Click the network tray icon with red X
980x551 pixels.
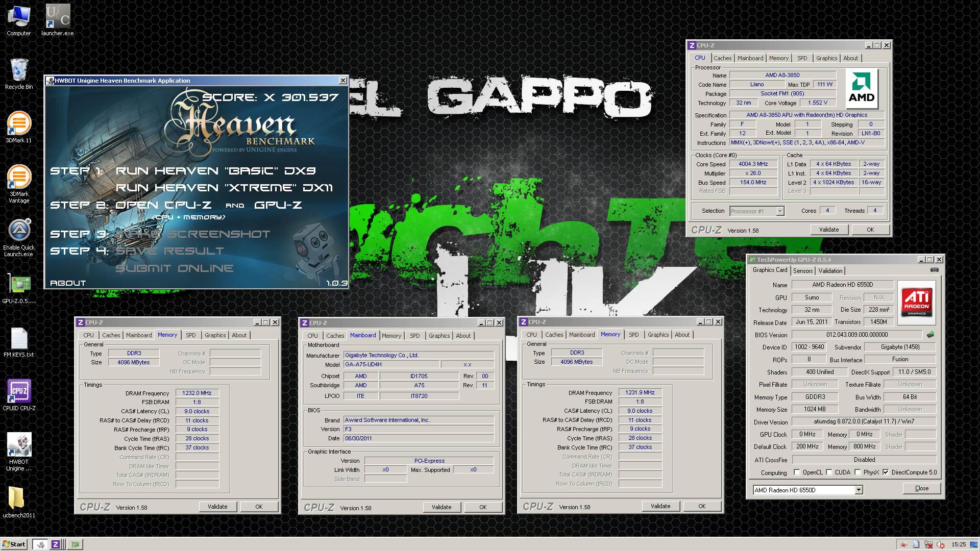928,544
